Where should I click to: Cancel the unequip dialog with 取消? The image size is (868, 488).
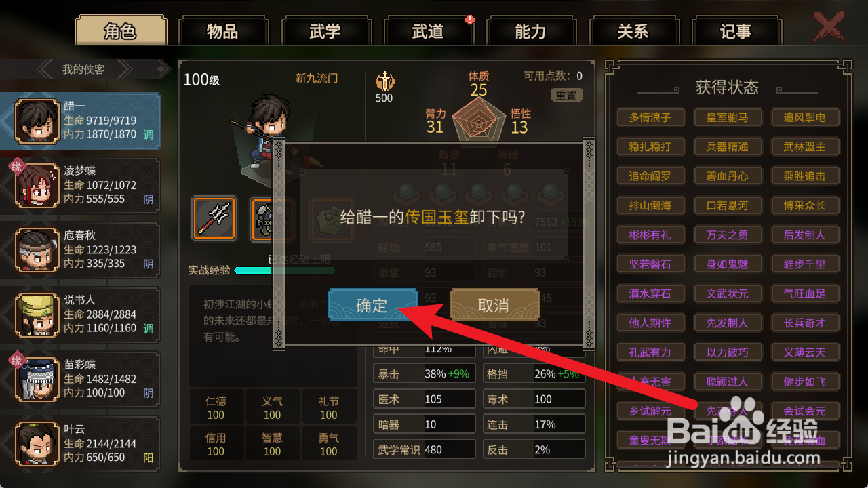[x=494, y=305]
